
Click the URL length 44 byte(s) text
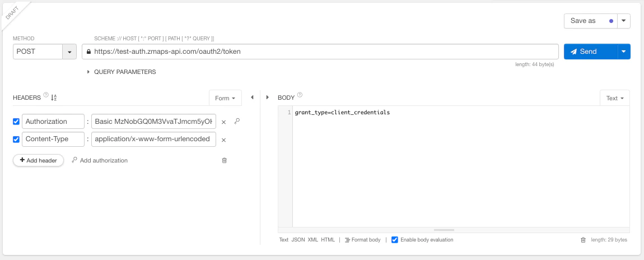pyautogui.click(x=535, y=64)
